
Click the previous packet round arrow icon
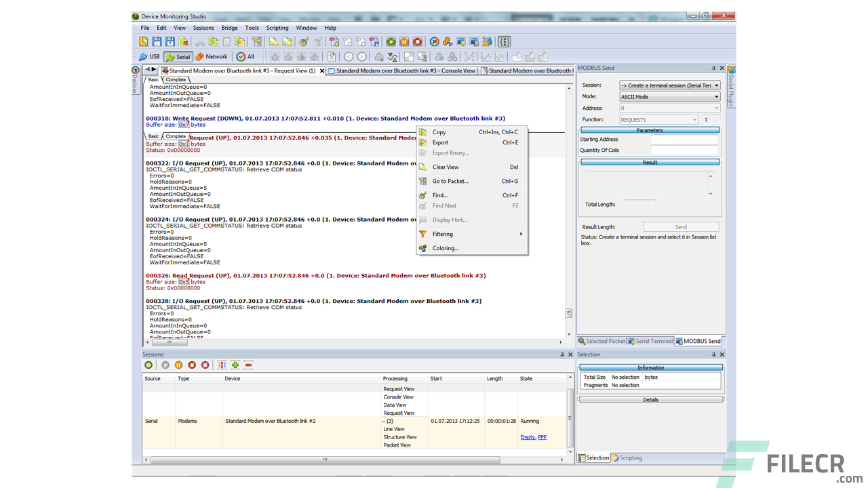pyautogui.click(x=349, y=57)
